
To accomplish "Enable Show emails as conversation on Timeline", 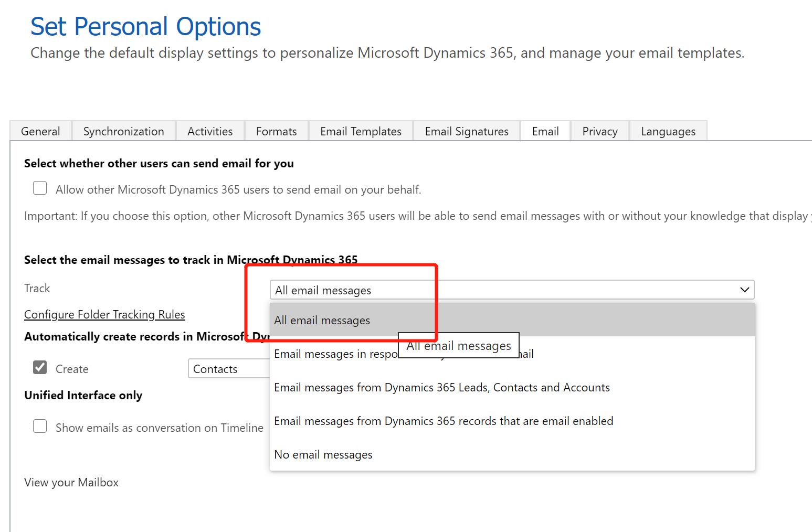I will coord(40,426).
